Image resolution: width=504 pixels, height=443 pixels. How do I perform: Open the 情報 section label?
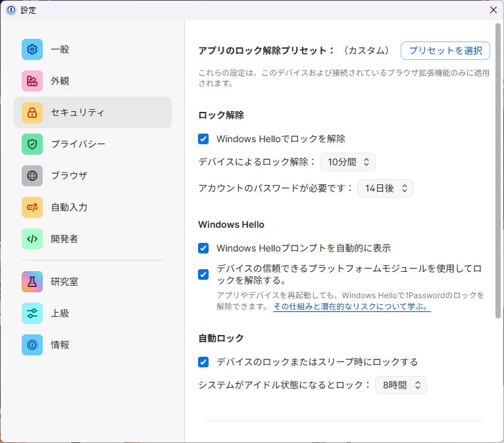(x=60, y=345)
